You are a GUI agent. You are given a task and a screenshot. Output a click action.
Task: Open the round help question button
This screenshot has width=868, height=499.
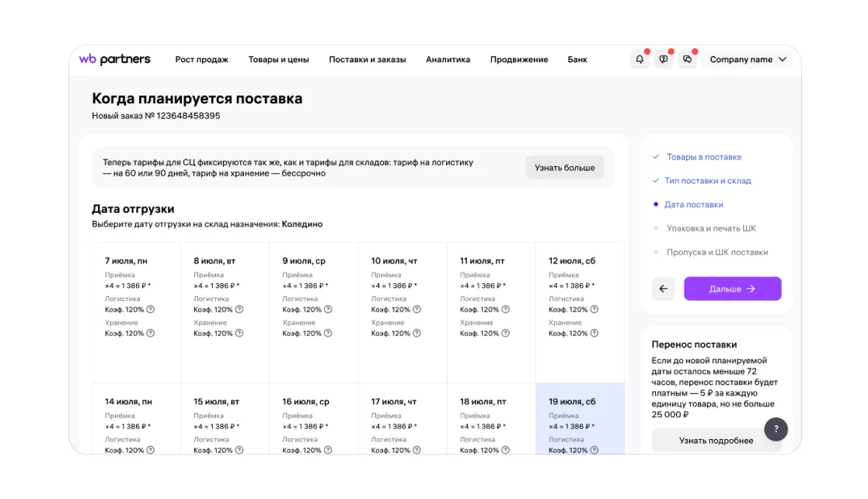click(x=776, y=429)
